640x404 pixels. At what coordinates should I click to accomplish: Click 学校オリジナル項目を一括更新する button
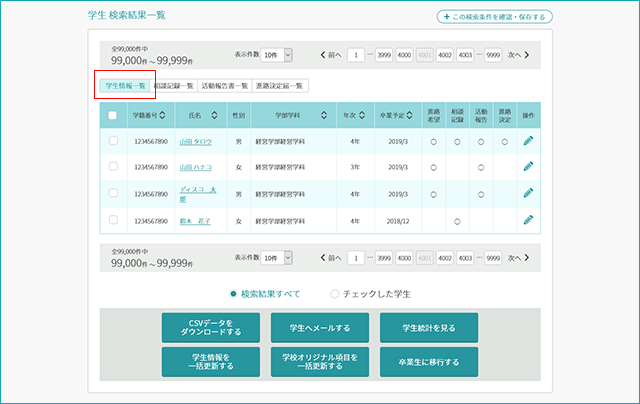pyautogui.click(x=320, y=362)
